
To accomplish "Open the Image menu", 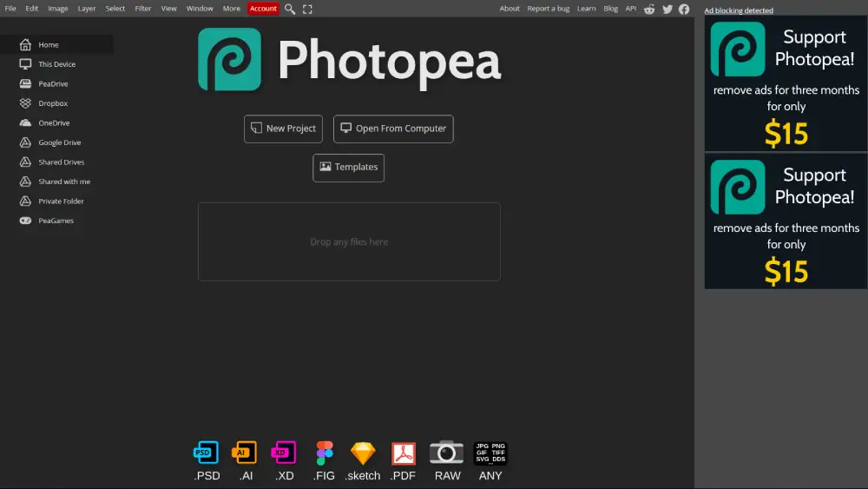I will 57,9.
